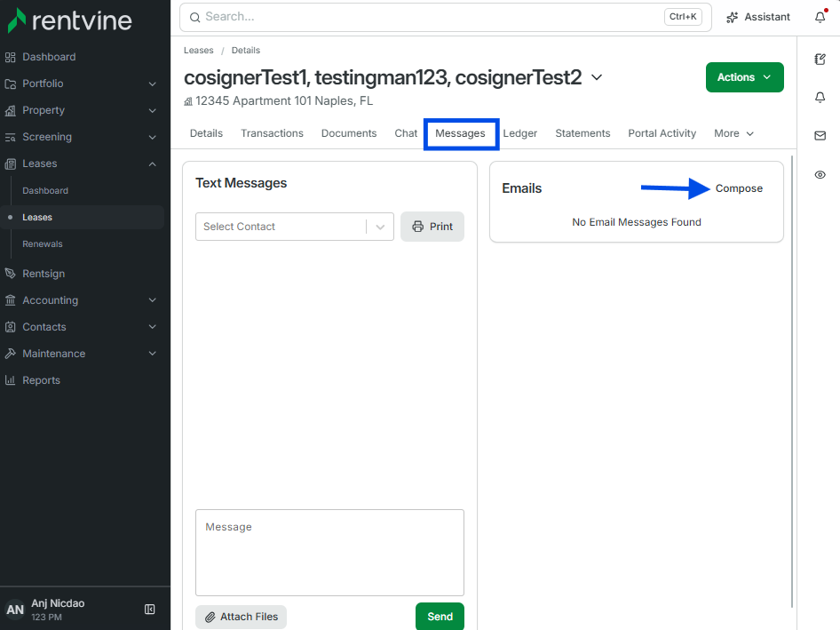The image size is (840, 630).
Task: Open the More tab dropdown
Action: (x=733, y=133)
